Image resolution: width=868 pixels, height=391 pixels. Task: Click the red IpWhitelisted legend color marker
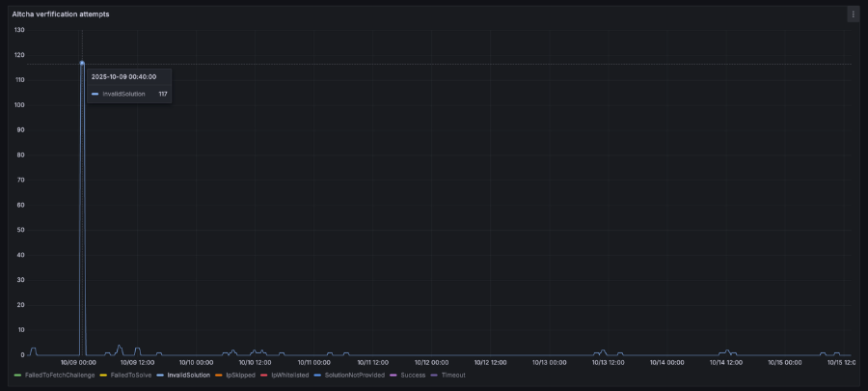(263, 375)
